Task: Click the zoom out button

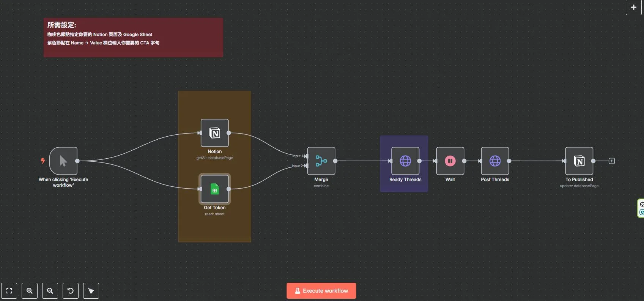Action: pos(50,291)
